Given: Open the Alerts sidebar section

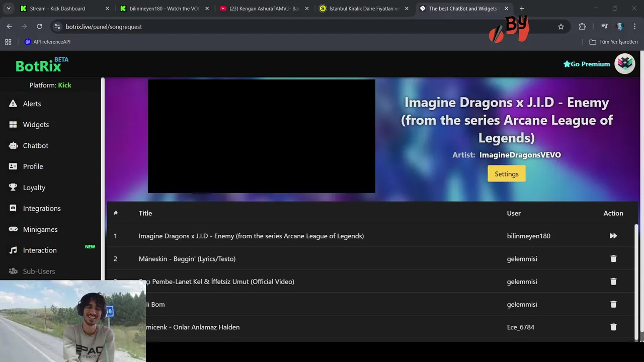Looking at the screenshot, I should pos(25,104).
